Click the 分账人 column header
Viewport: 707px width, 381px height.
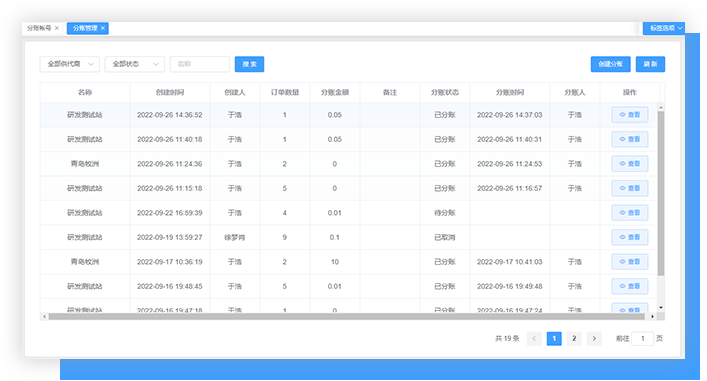click(574, 92)
